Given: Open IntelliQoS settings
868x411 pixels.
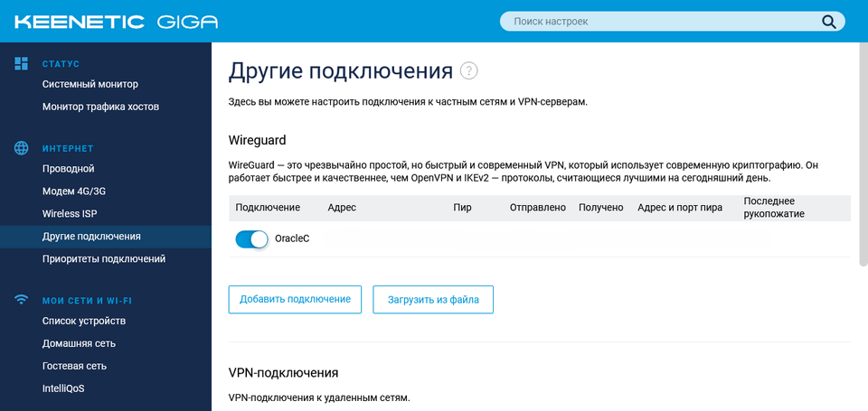Looking at the screenshot, I should pyautogui.click(x=63, y=388).
